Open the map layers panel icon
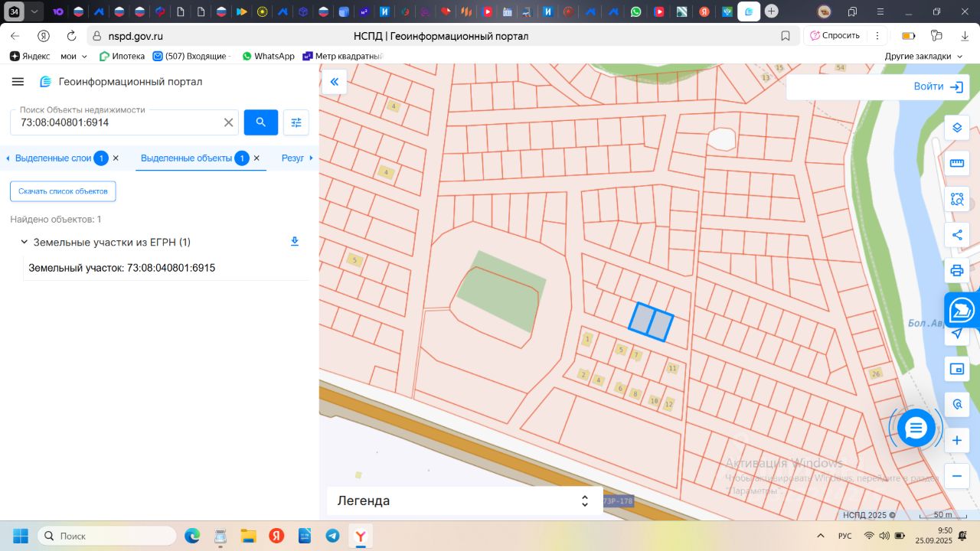This screenshot has width=980, height=551. click(956, 127)
